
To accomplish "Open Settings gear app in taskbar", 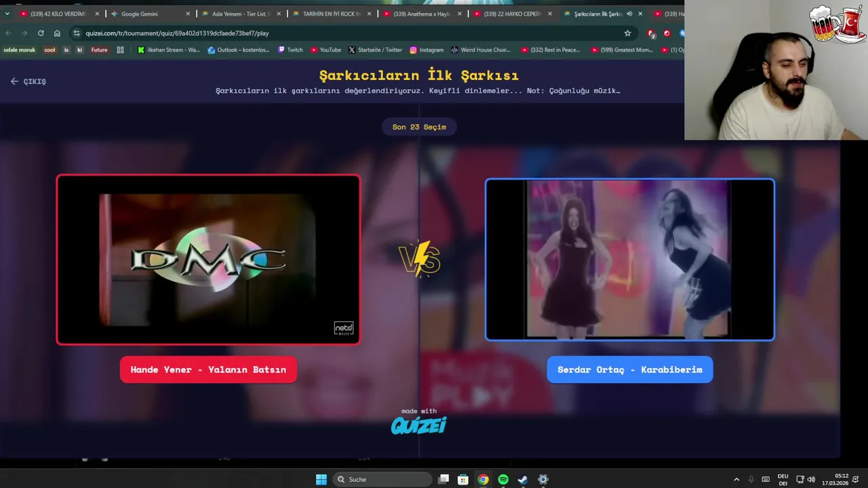I will pos(542,479).
